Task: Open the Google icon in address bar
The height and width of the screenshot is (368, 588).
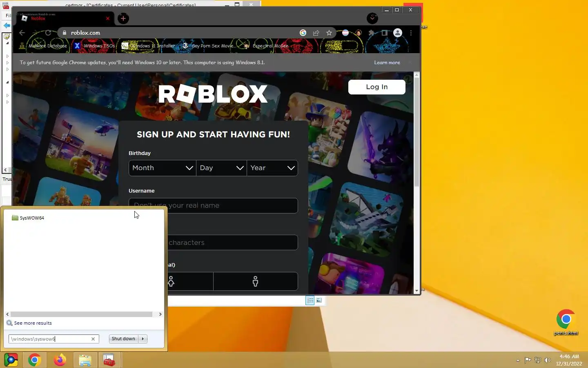Action: point(303,33)
